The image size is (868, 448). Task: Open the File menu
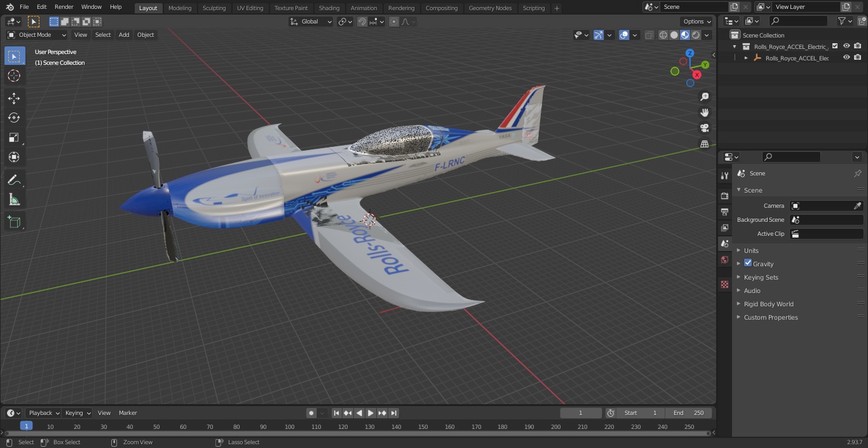click(24, 7)
